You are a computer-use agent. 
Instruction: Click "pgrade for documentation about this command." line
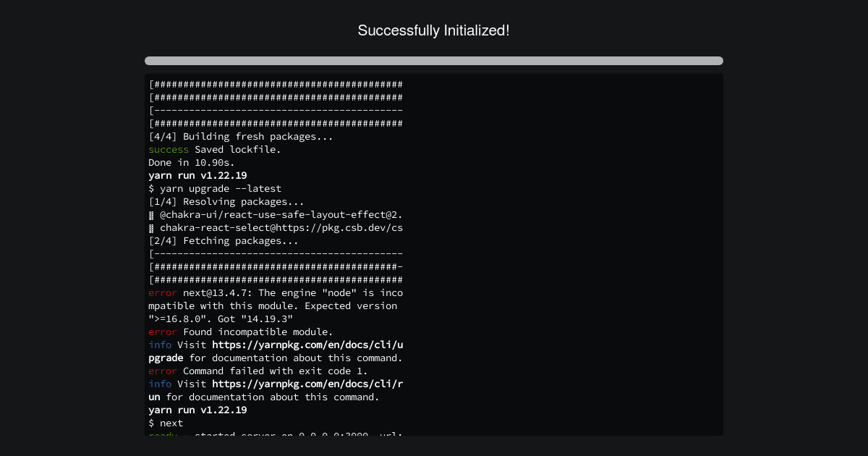point(276,358)
